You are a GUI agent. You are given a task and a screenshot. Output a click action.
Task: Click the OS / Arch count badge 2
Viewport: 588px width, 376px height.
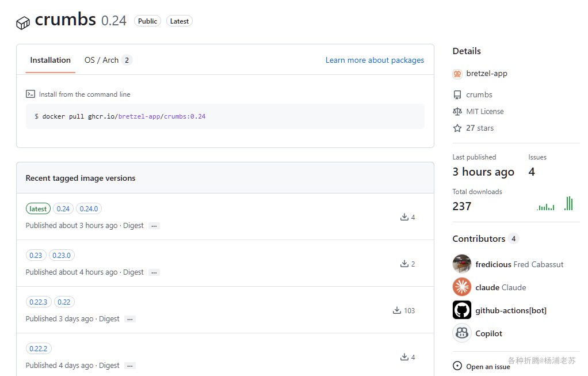pyautogui.click(x=127, y=60)
